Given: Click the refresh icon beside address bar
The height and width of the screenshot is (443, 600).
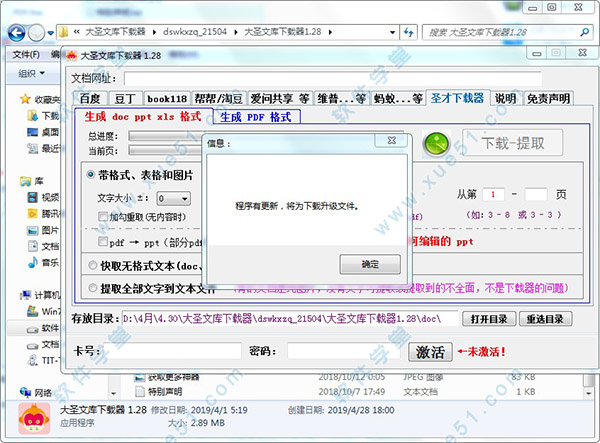Looking at the screenshot, I should pos(408,33).
